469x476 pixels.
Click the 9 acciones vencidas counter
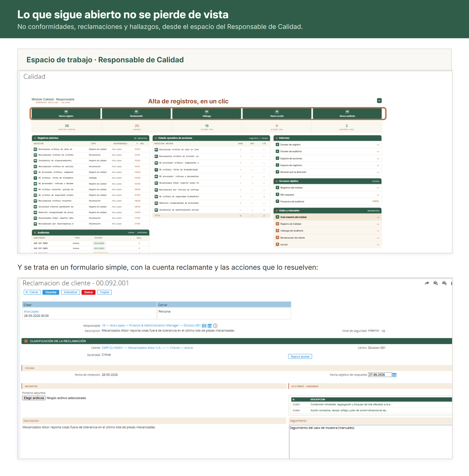(x=277, y=127)
